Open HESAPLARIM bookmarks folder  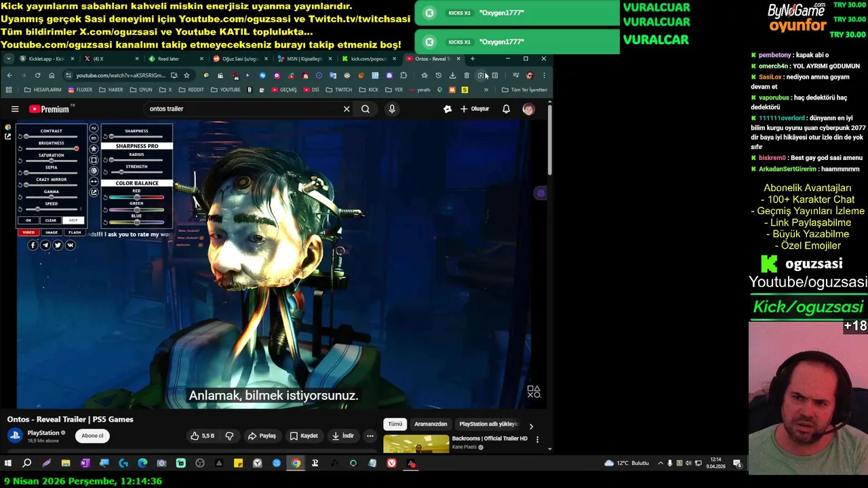43,89
